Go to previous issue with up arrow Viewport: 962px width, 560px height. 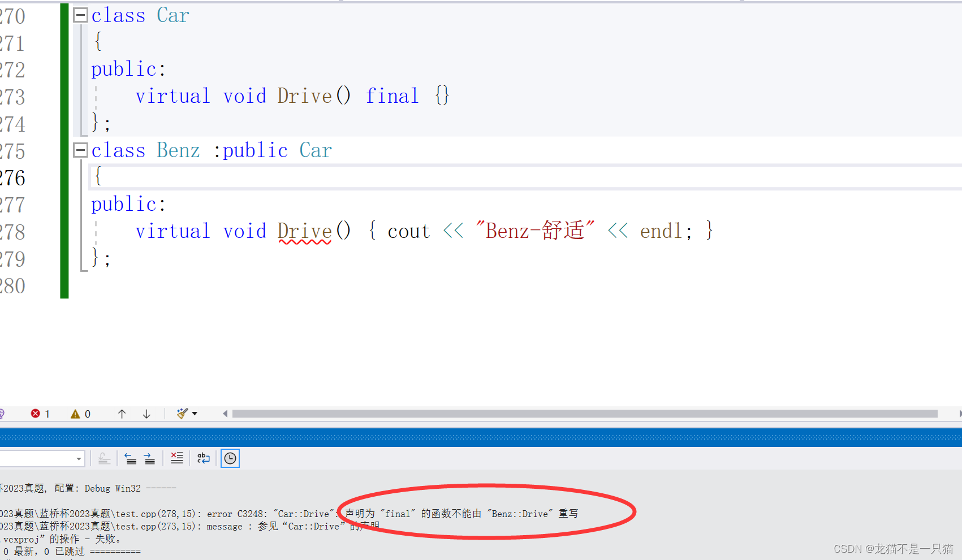pyautogui.click(x=122, y=414)
